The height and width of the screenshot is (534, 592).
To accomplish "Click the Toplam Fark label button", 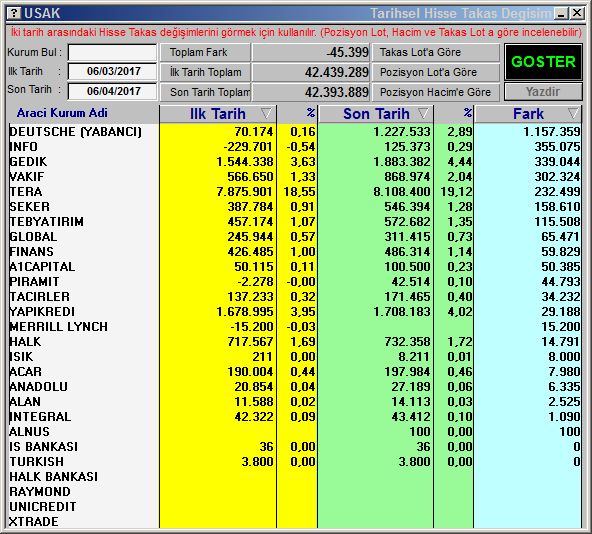I will pos(205,52).
